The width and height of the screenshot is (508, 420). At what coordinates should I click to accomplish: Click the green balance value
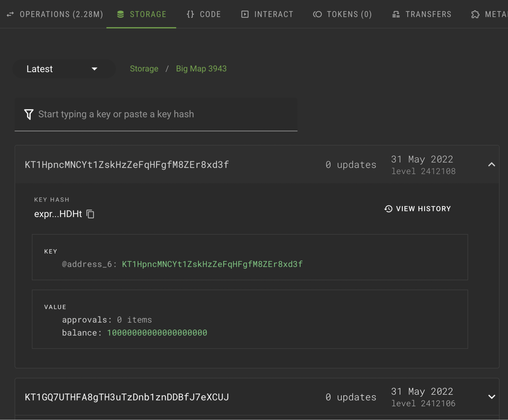(157, 333)
